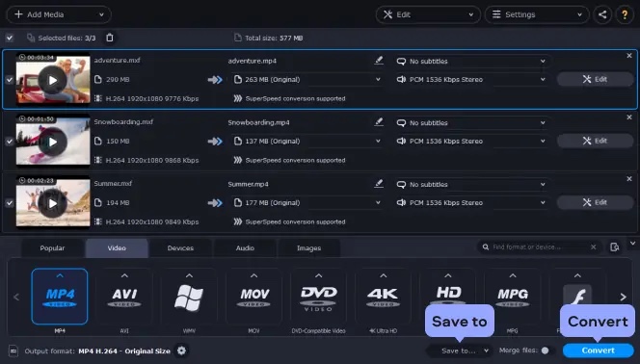Open the Settings dropdown menu

537,14
